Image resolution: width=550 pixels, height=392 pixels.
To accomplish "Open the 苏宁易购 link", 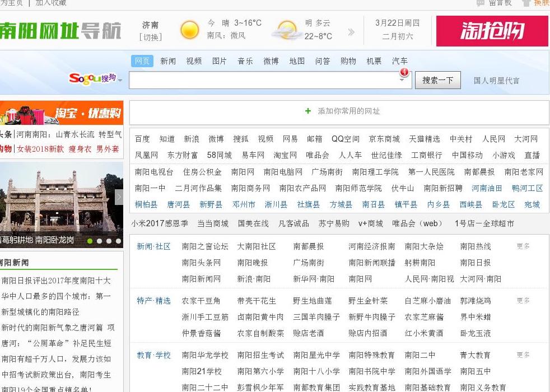I will (334, 223).
